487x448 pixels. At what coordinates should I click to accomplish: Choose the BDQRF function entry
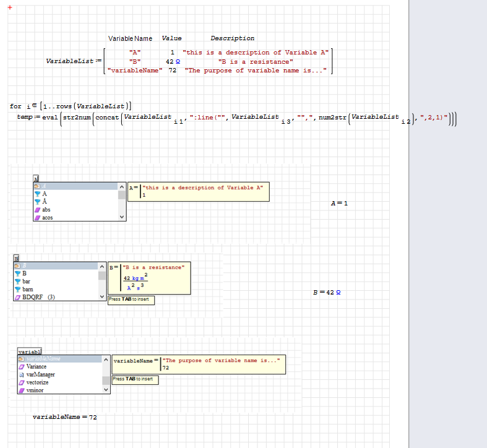coord(35,297)
